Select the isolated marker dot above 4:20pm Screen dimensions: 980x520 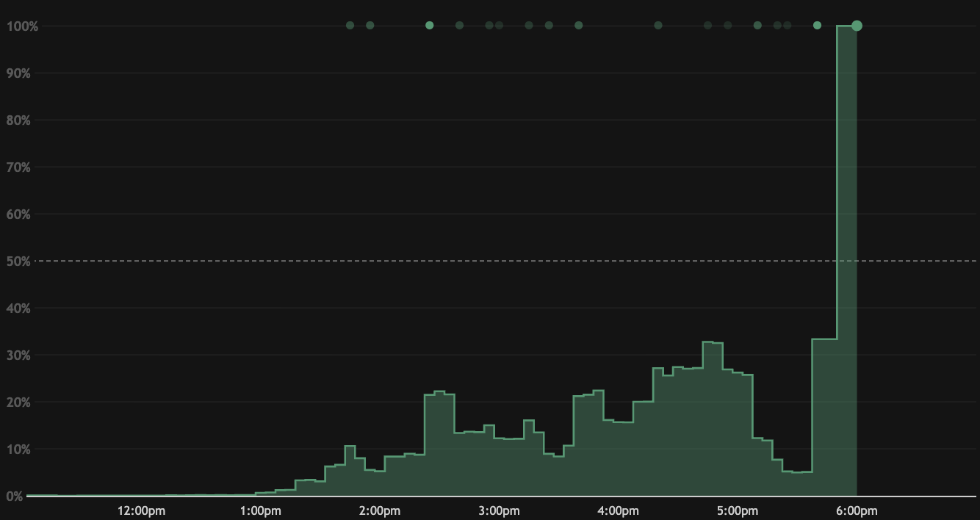tap(658, 26)
